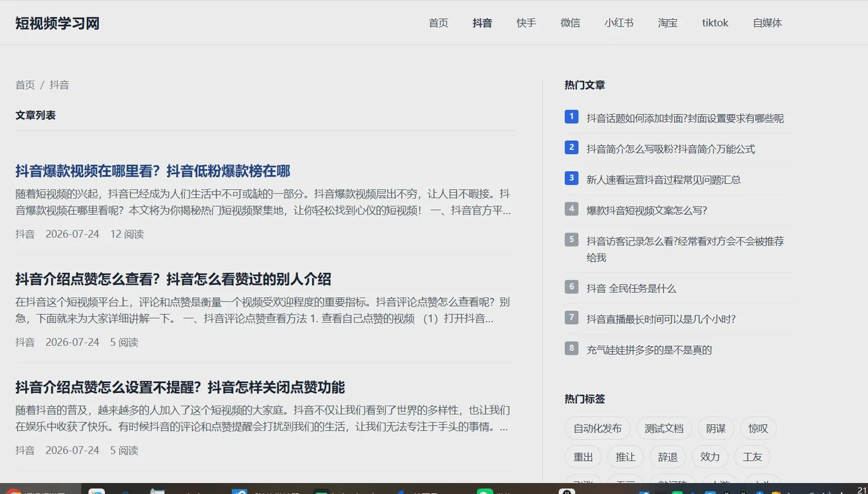Click the date under the 设置不提醒 article
The height and width of the screenshot is (494, 868).
coord(72,450)
